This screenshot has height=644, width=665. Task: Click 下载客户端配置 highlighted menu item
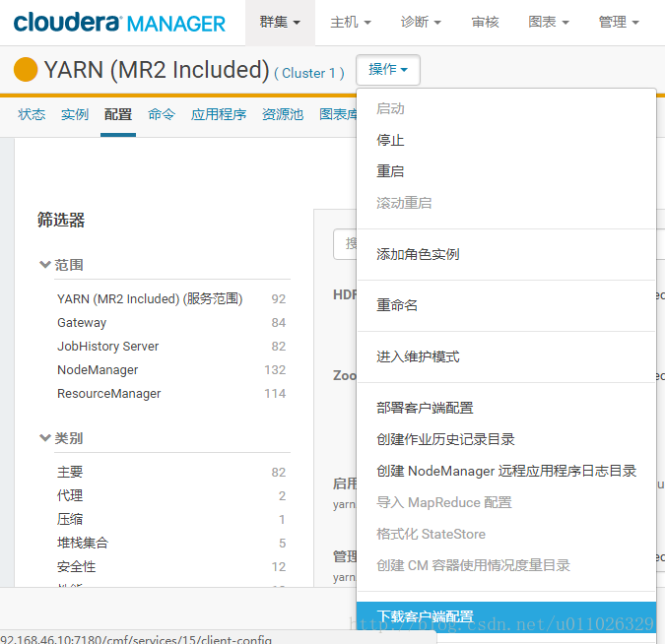506,616
